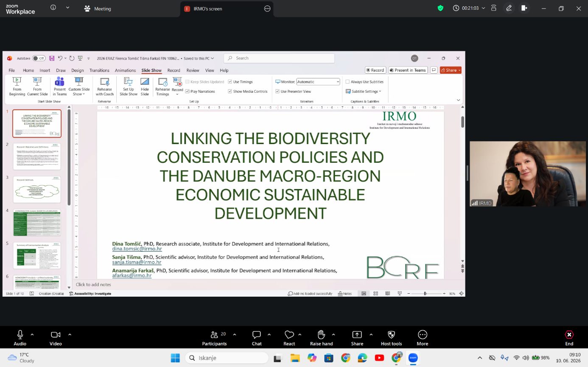Expand the Custom Slide Show dropdown

[x=79, y=86]
